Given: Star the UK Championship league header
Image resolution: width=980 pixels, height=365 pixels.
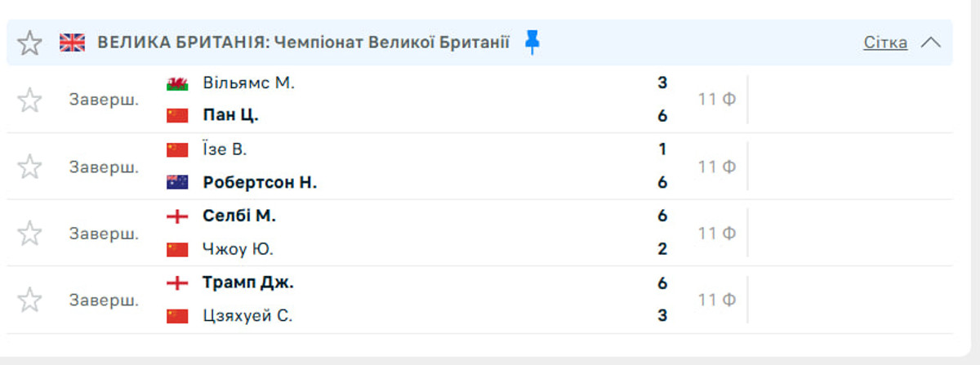Looking at the screenshot, I should [29, 42].
